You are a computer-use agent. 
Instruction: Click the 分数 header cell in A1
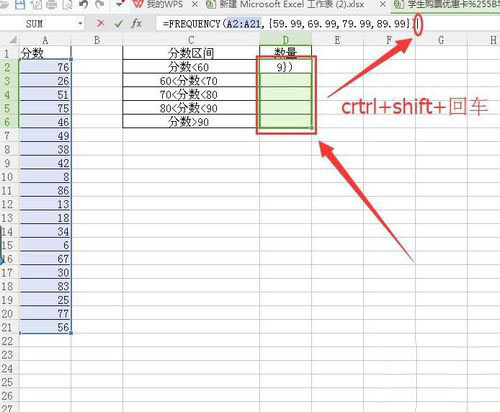tap(45, 53)
